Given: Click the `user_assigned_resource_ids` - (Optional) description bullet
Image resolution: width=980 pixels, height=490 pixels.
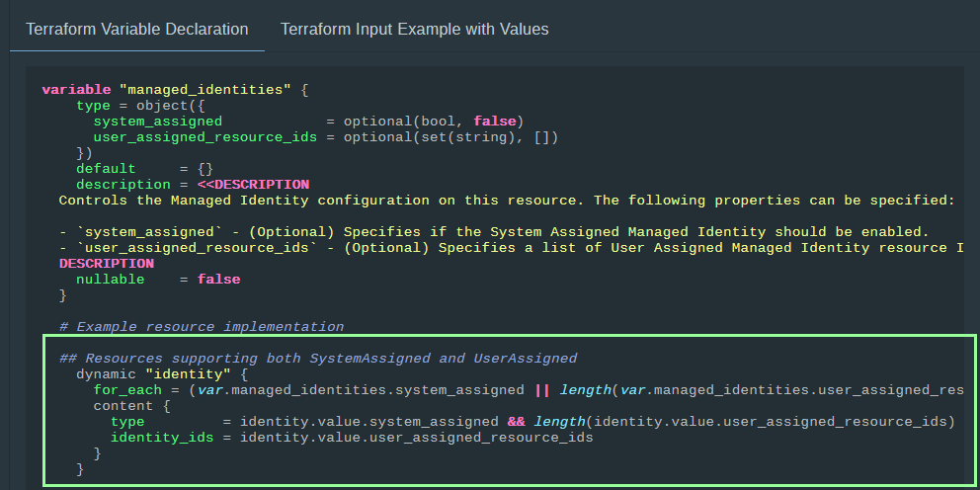Looking at the screenshot, I should (x=512, y=248).
